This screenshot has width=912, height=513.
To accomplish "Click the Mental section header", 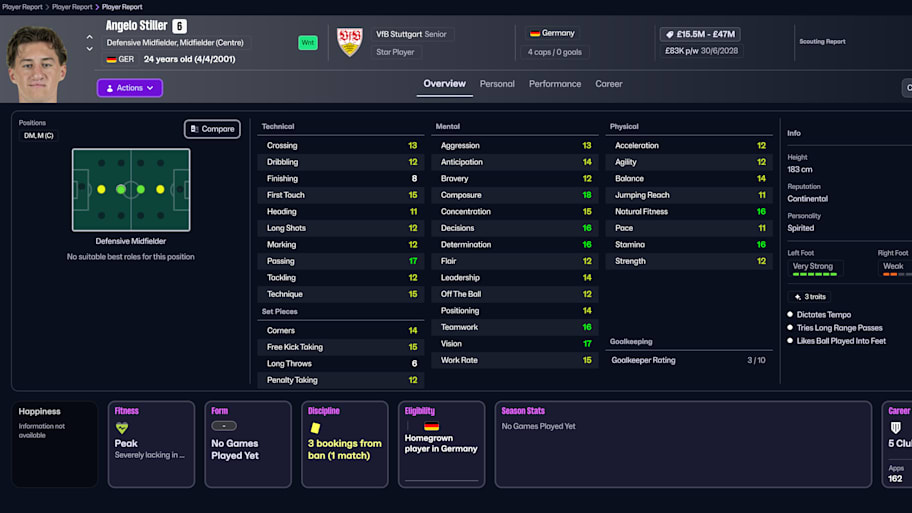I will tap(448, 126).
